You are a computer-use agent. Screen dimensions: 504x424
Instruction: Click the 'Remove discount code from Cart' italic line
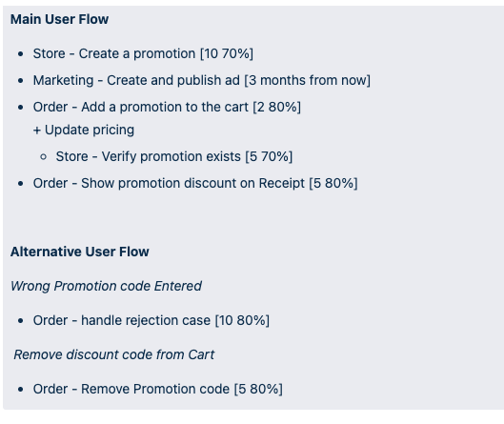click(x=113, y=354)
